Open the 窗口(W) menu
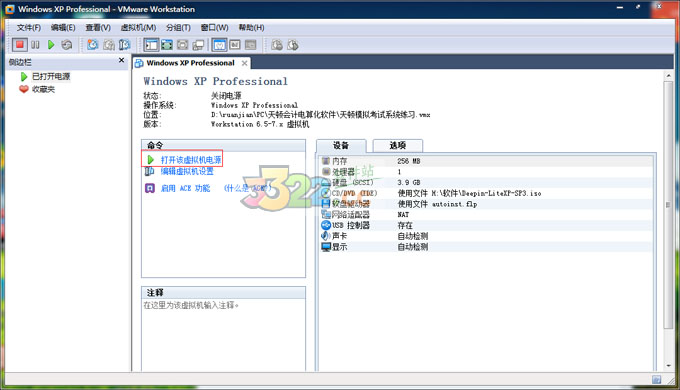 click(214, 28)
